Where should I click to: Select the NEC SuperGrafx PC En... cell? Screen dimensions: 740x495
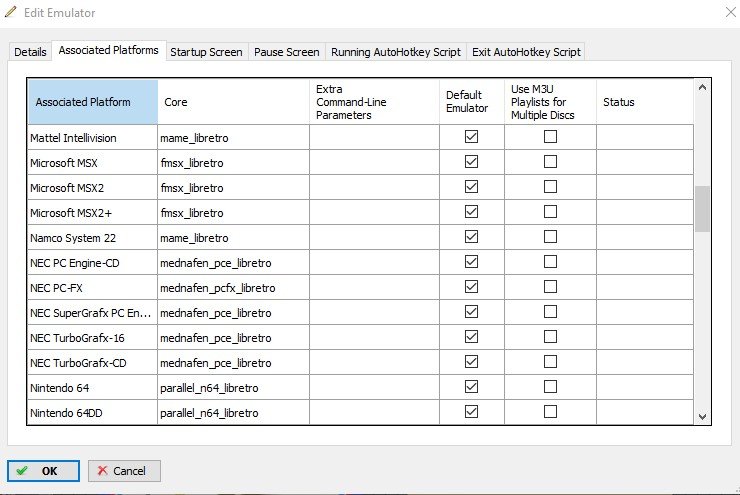(x=92, y=313)
